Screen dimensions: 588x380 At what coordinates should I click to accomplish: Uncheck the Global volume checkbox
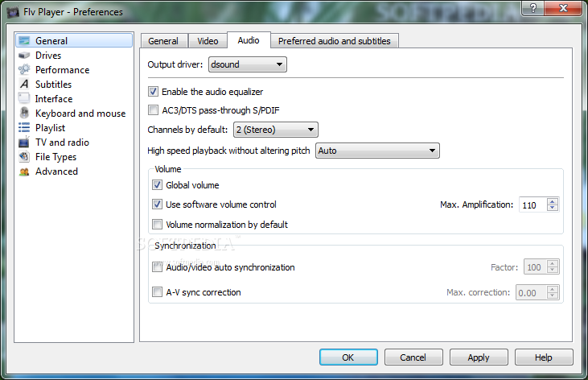157,184
